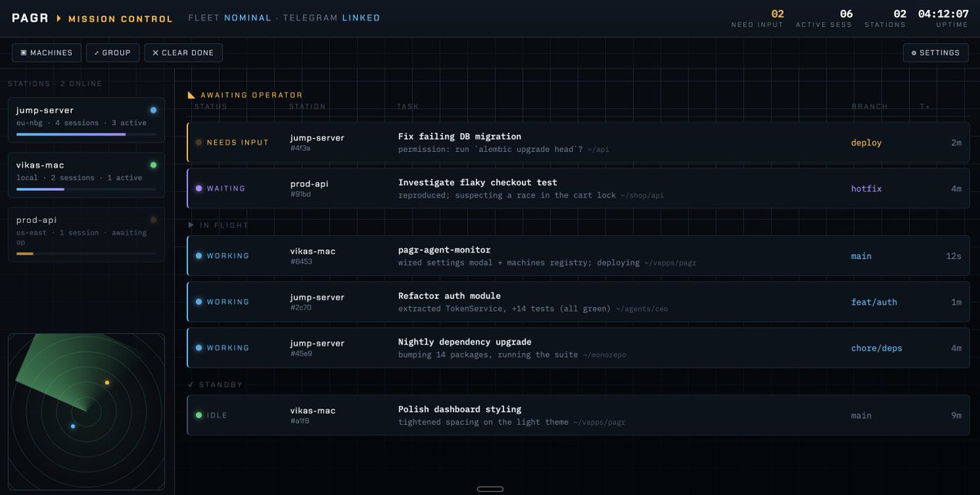Screen dimensions: 980x495
Task: Open Investigate flaky checkout test session
Action: (578, 188)
